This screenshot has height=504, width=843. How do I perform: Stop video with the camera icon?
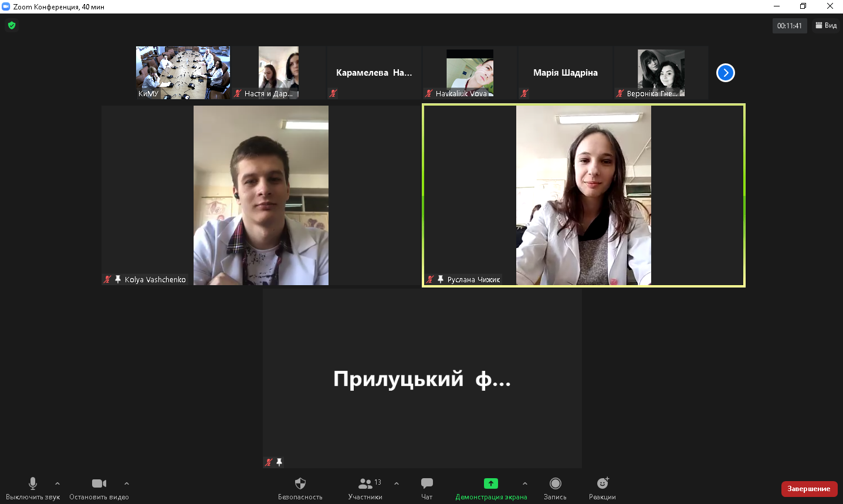pos(99,483)
